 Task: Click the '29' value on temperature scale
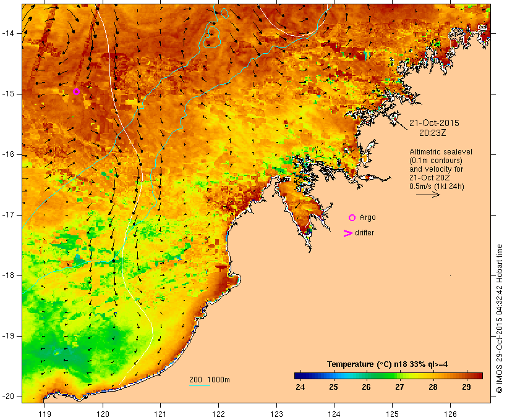[466, 387]
